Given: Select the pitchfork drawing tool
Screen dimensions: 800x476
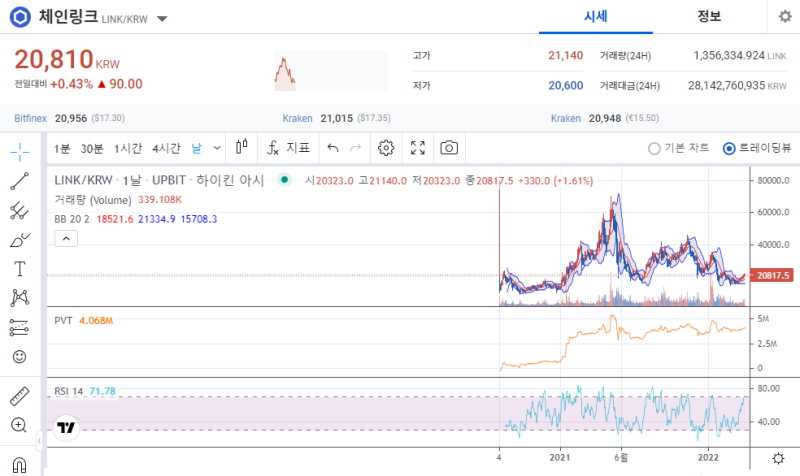Looking at the screenshot, I should click(19, 210).
